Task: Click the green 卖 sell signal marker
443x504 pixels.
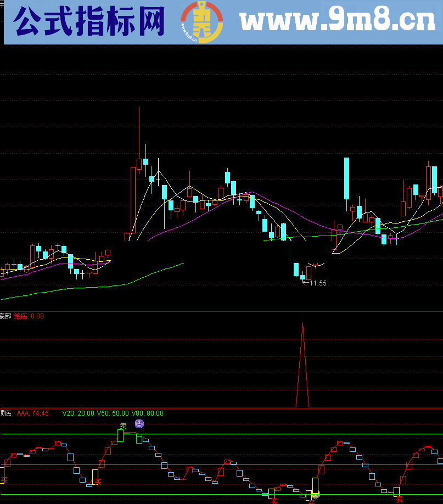Action: (x=124, y=425)
